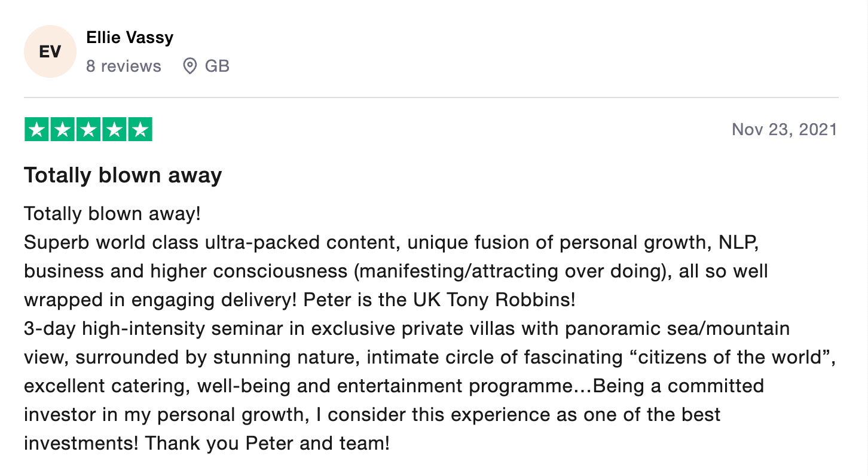
Task: Click the horizontal divider below reviewer info
Action: [x=430, y=97]
